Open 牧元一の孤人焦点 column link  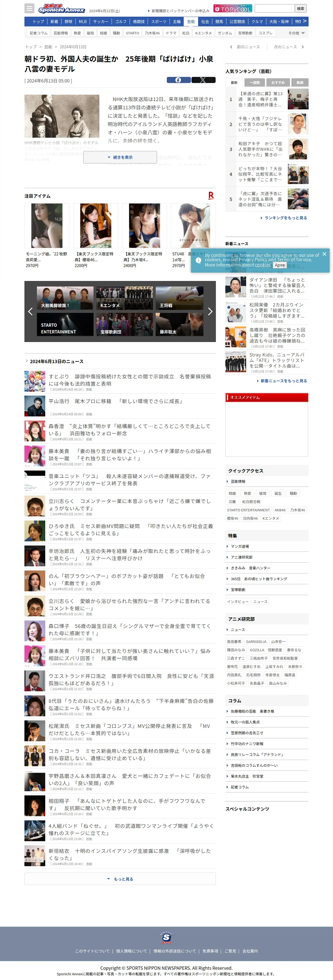click(x=245, y=722)
